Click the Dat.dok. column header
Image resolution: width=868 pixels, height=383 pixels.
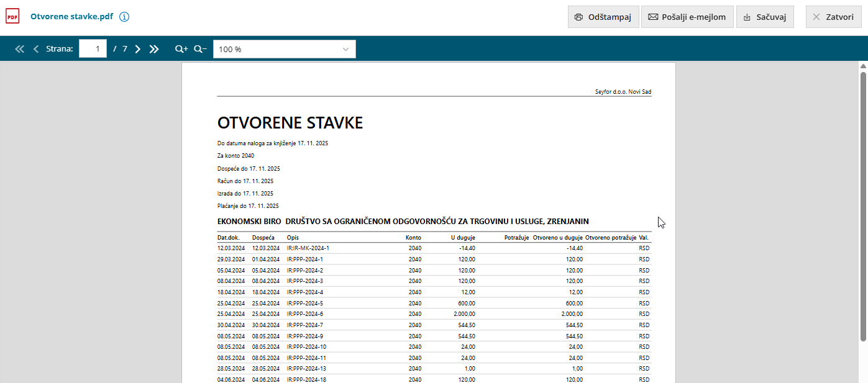[x=229, y=238]
